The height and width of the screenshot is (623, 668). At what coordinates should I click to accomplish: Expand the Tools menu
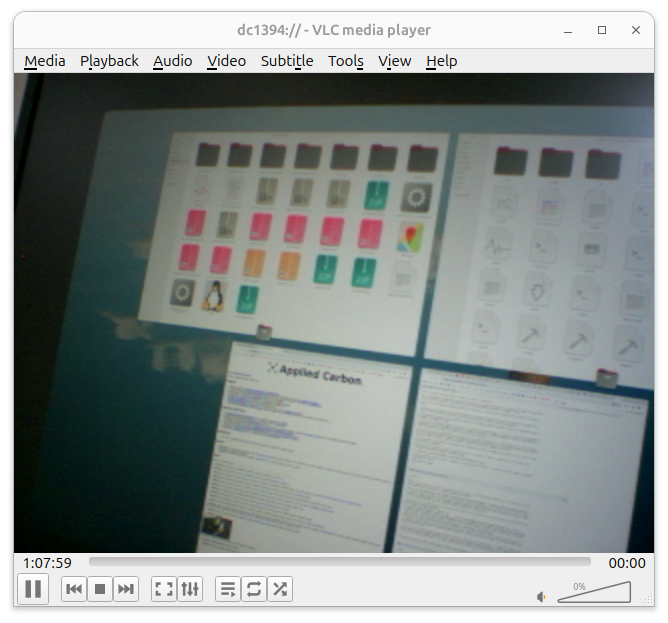[x=345, y=61]
